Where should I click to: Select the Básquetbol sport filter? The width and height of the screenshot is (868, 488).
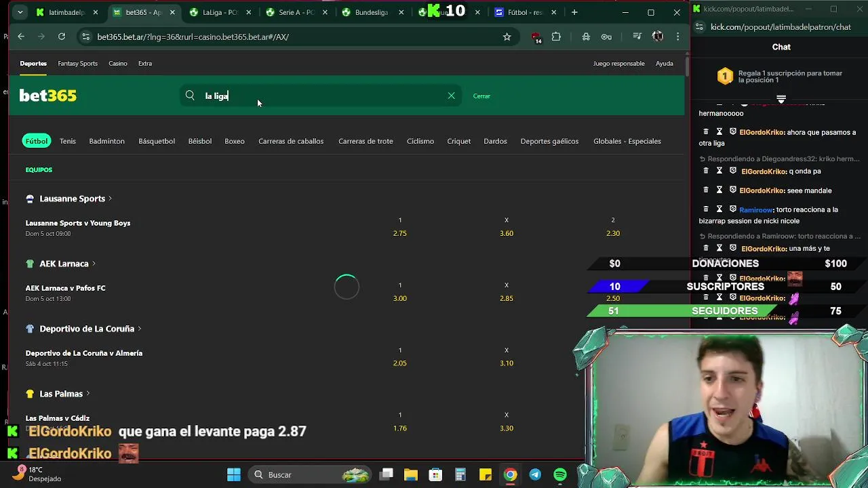tap(157, 141)
